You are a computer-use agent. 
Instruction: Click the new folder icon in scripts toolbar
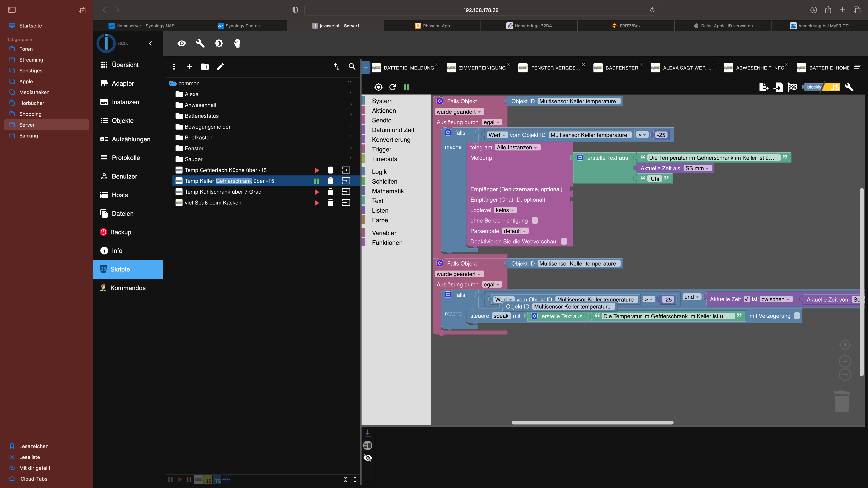click(205, 67)
